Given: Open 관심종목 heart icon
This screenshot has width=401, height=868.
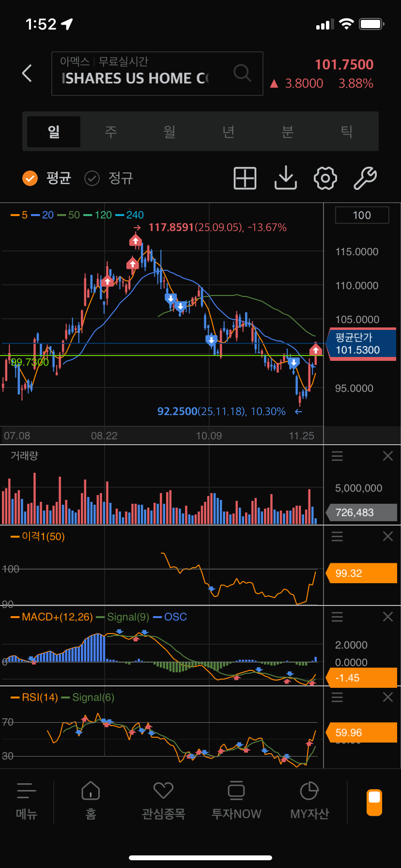Looking at the screenshot, I should (163, 800).
